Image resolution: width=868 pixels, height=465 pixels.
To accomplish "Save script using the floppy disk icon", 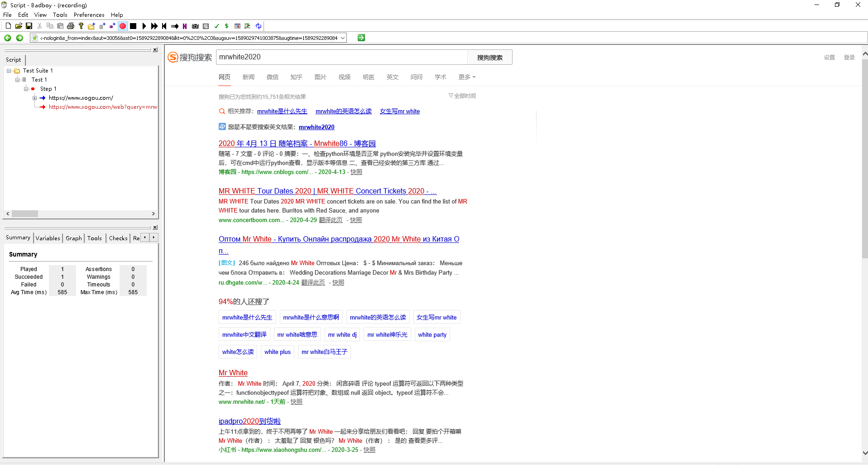I will 29,26.
